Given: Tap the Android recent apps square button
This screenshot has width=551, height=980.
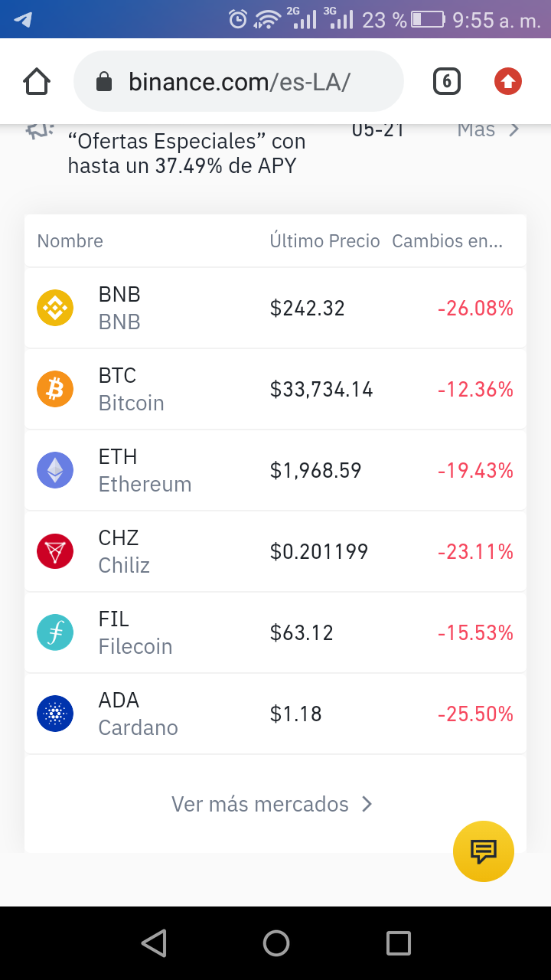Looking at the screenshot, I should click(399, 943).
